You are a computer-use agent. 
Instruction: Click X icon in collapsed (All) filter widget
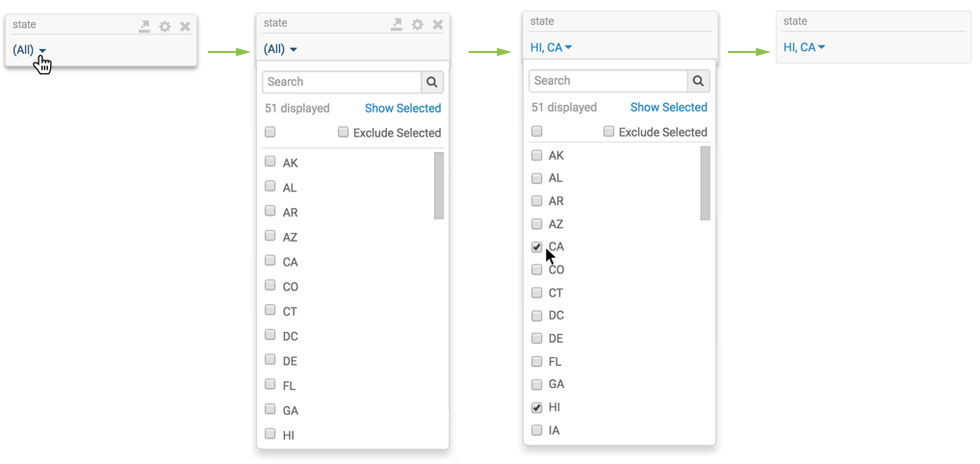point(185,27)
